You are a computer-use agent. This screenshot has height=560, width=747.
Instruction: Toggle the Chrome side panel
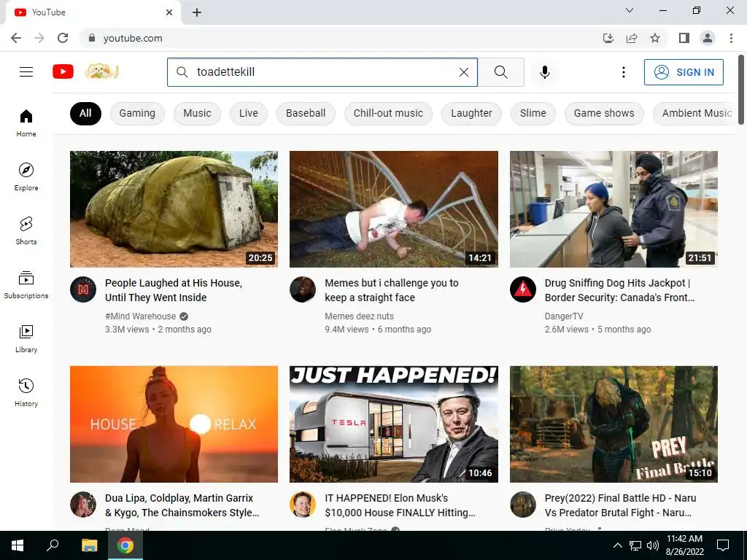[684, 38]
